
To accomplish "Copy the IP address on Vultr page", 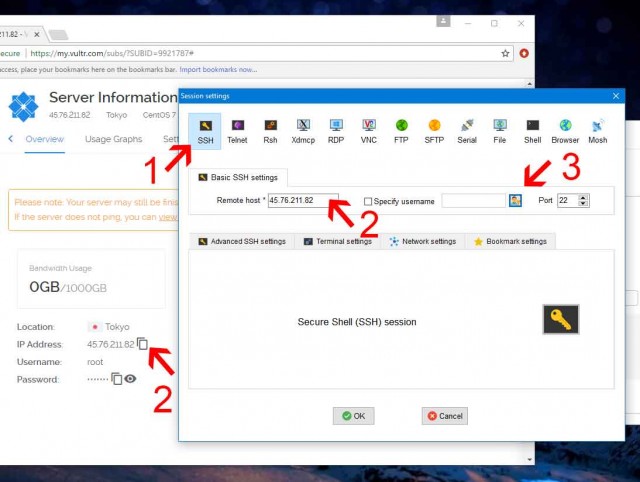I will tap(142, 344).
